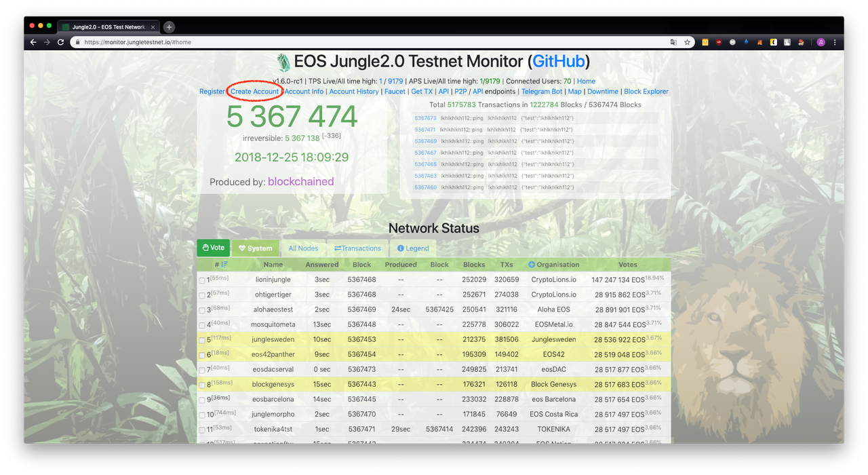Open the purple profile avatar
The width and height of the screenshot is (868, 475).
(x=821, y=42)
